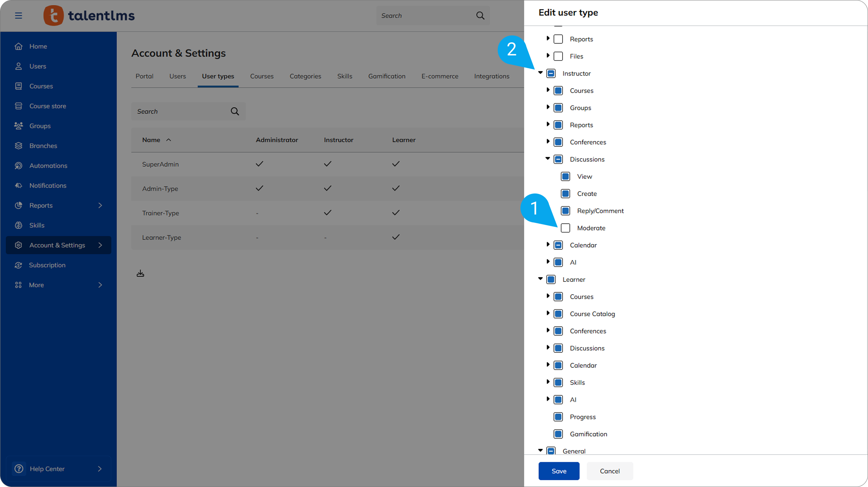
Task: Collapse the Discussions permissions node
Action: click(x=548, y=159)
